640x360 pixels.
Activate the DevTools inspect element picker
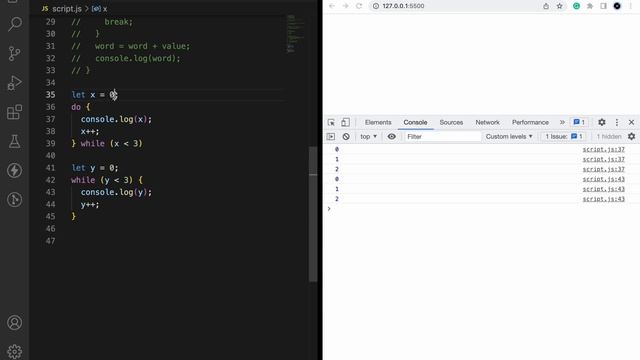(x=331, y=122)
